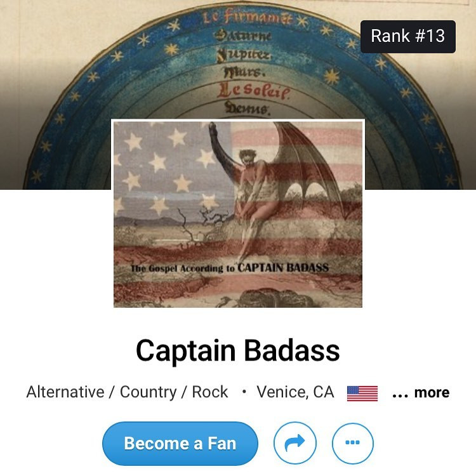Select the Rock genre label
This screenshot has height=476, width=476.
(210, 392)
